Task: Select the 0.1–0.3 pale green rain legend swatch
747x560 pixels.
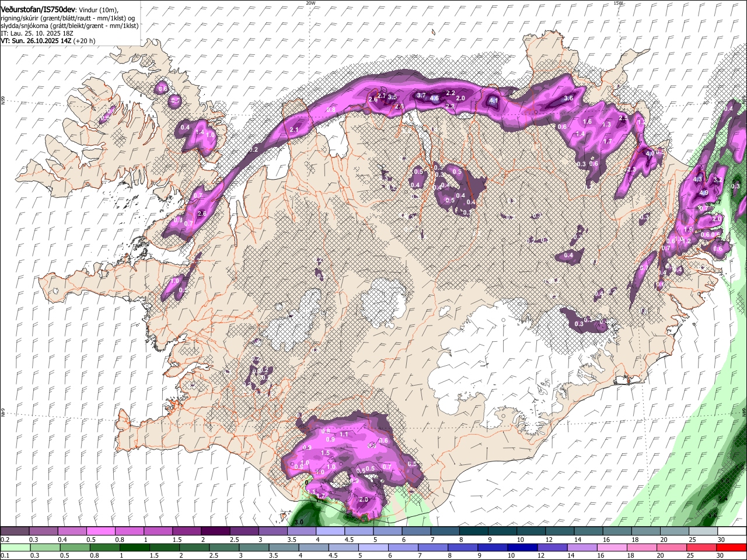Action: (15, 547)
